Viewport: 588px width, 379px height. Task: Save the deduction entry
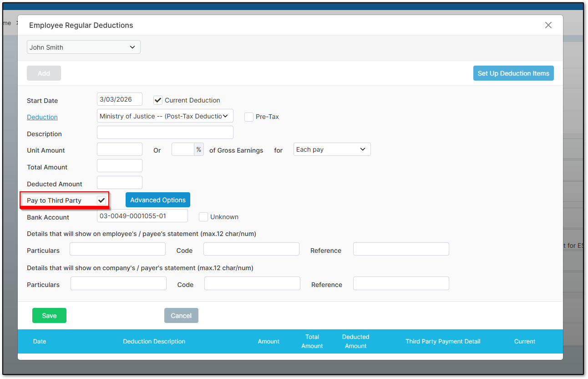[49, 315]
